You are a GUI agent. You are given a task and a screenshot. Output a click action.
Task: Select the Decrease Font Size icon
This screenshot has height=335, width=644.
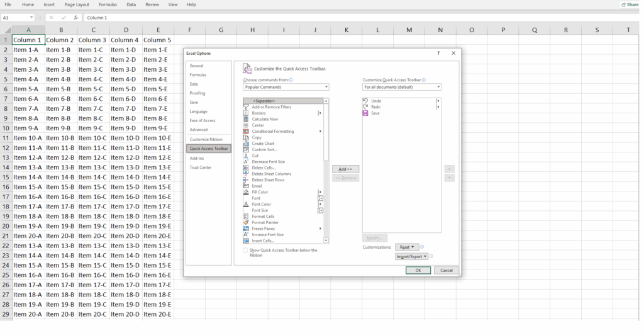click(246, 162)
